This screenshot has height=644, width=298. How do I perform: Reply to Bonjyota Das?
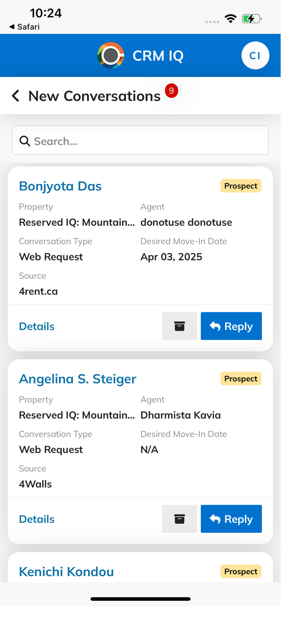click(231, 326)
